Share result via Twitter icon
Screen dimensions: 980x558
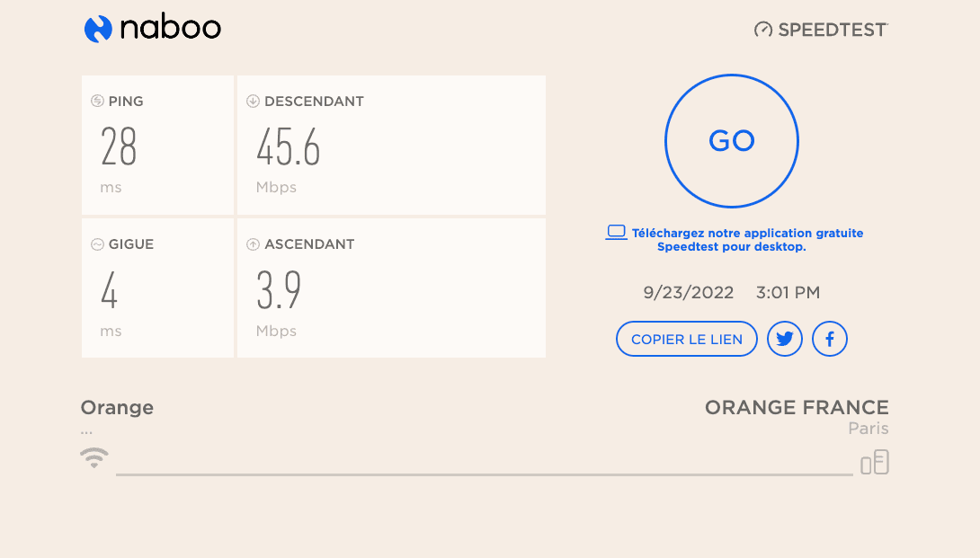tap(784, 339)
